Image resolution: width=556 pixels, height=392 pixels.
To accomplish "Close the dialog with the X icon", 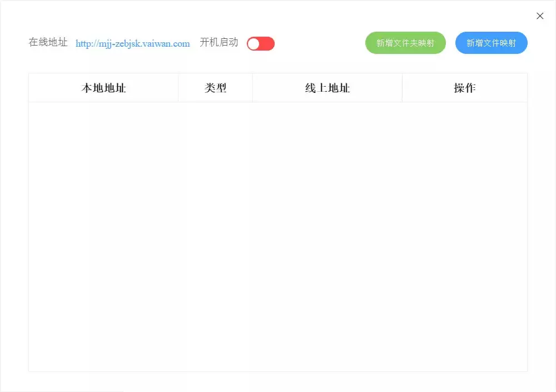I will 540,16.
